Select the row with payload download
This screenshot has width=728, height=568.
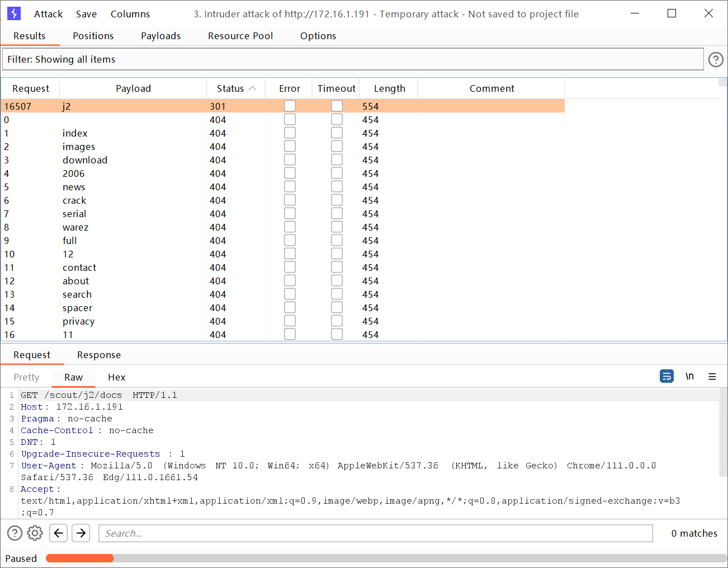tap(282, 159)
